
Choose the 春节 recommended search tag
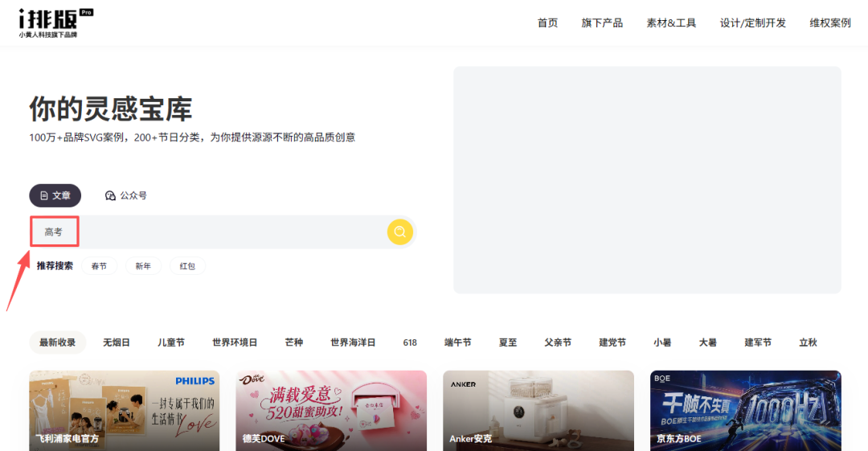[99, 266]
